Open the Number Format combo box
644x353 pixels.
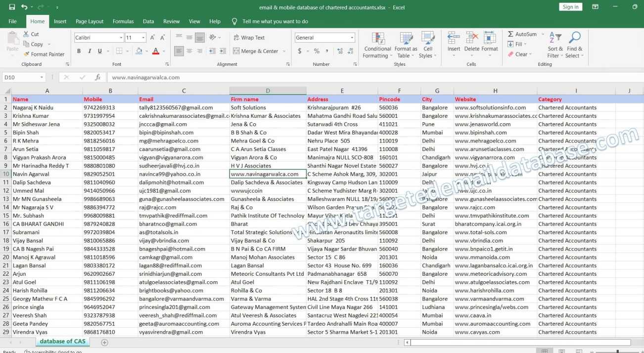click(324, 37)
